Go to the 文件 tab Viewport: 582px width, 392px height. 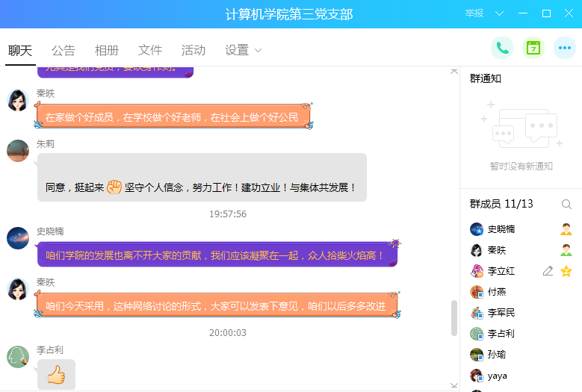pyautogui.click(x=150, y=50)
